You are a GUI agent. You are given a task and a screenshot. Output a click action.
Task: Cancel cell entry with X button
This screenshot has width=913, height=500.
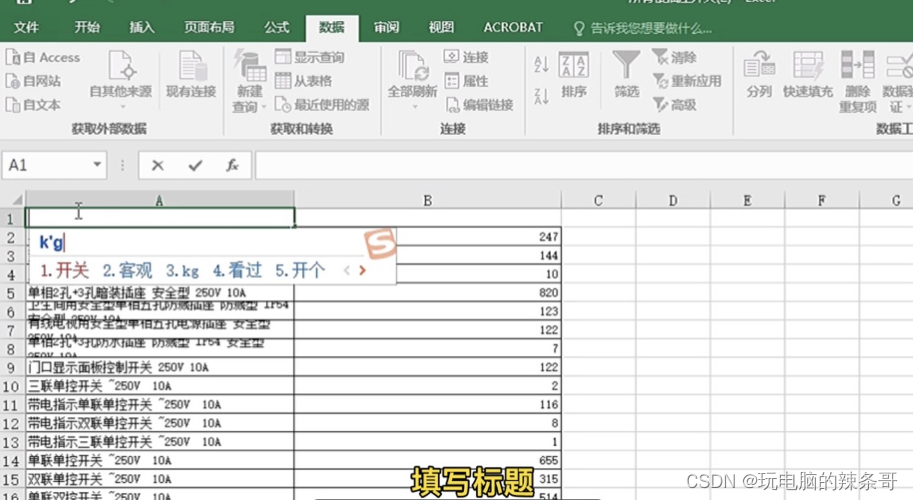pyautogui.click(x=157, y=165)
